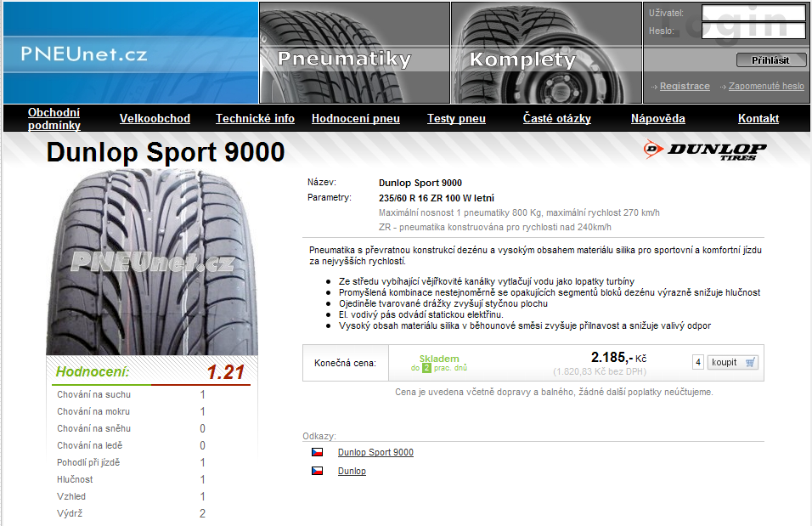Viewport: 812px width, 526px height.
Task: Open the Registrace link
Action: 685,86
